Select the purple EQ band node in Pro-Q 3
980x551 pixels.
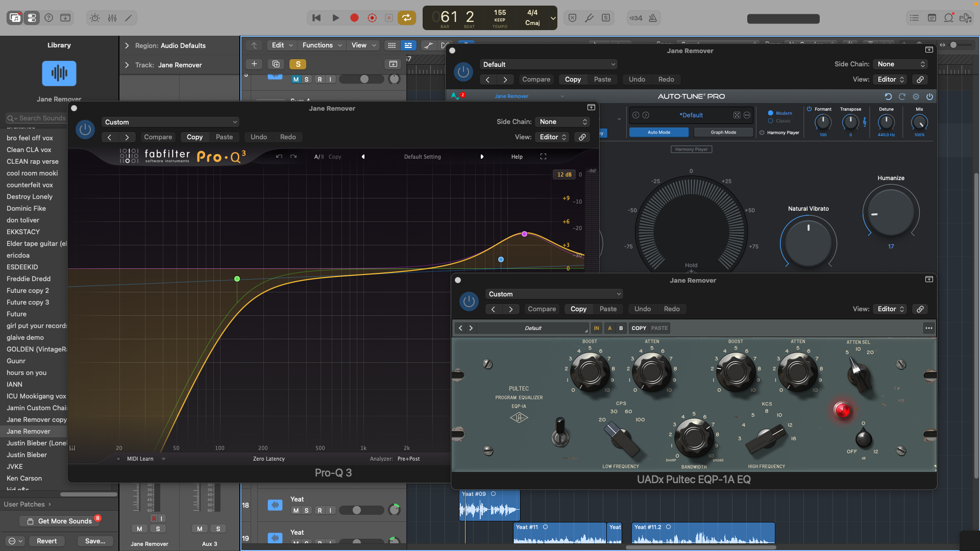tap(524, 234)
